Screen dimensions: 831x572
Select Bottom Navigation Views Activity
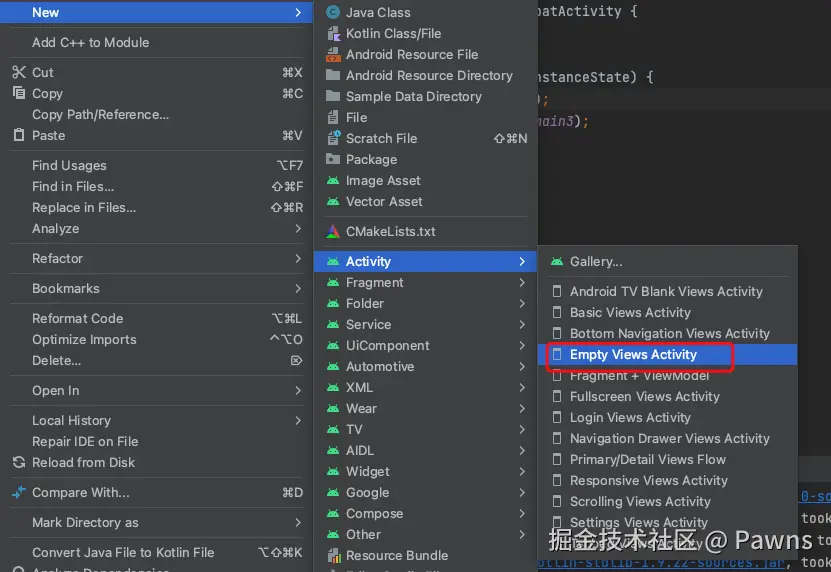click(x=667, y=333)
